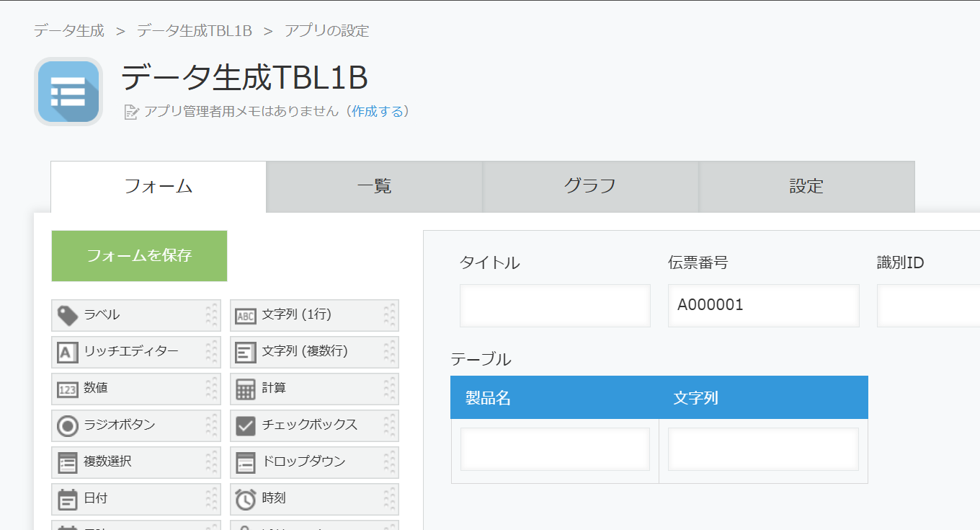Select the 日付 calendar icon
The image size is (980, 530).
(68, 499)
